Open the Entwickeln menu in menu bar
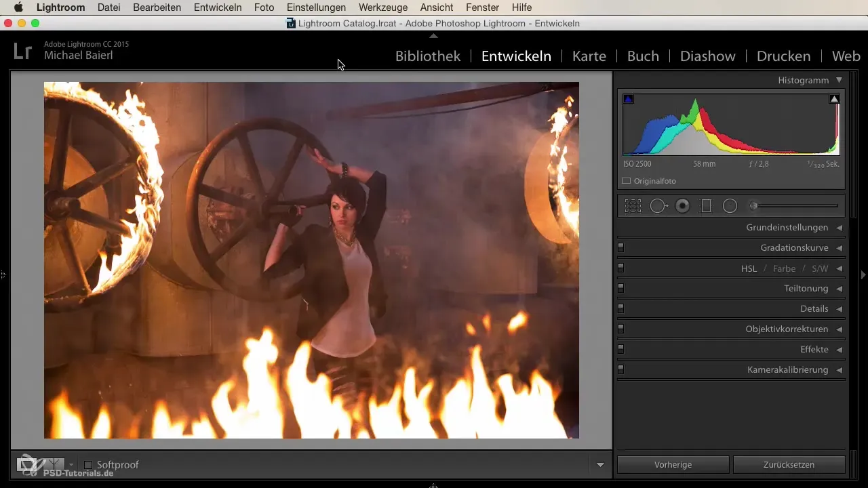The width and height of the screenshot is (868, 488). point(218,7)
